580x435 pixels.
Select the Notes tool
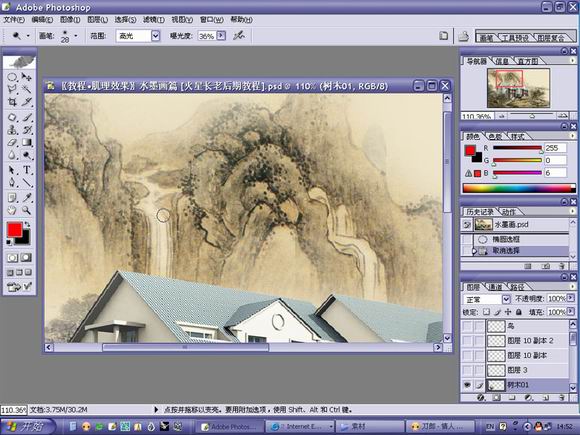tap(12, 198)
